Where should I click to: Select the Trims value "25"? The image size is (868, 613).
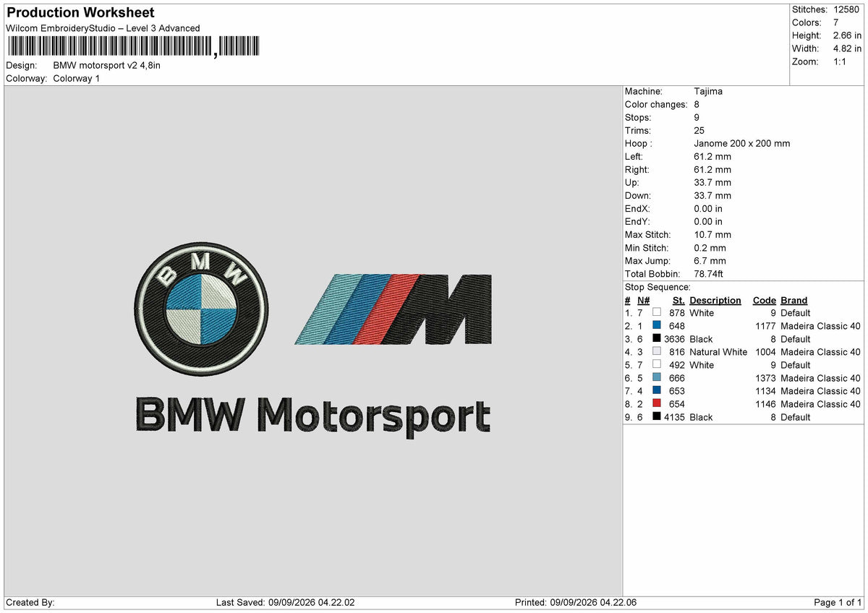(699, 131)
